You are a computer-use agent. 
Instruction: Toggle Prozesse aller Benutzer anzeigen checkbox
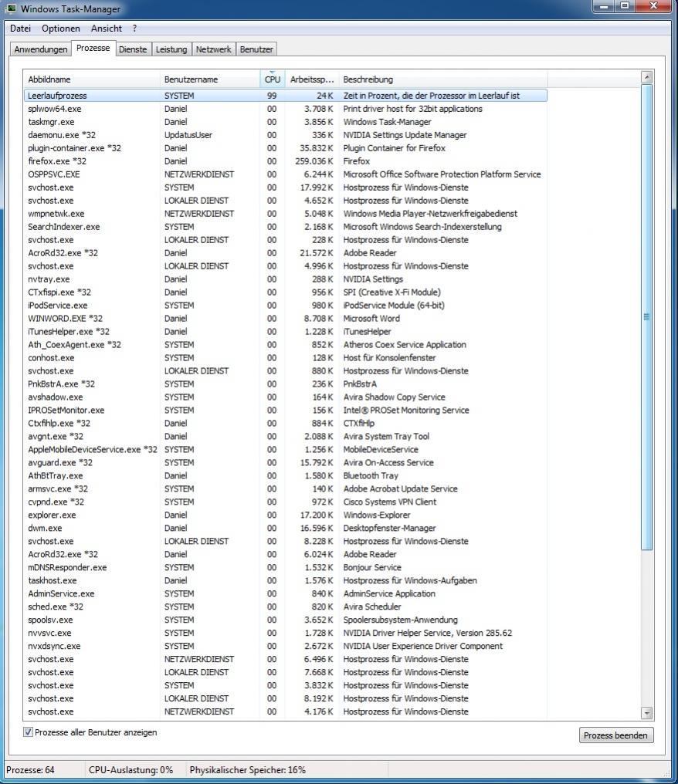coord(28,732)
